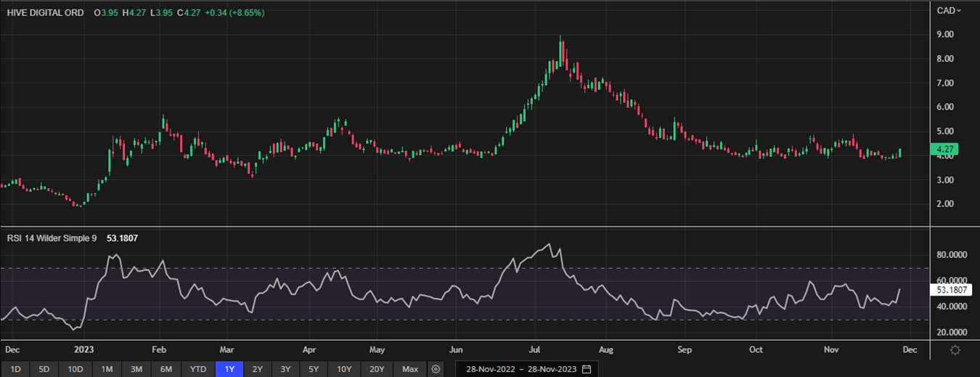Image resolution: width=980 pixels, height=377 pixels.
Task: Switch chart range to 5D
Action: [44, 369]
